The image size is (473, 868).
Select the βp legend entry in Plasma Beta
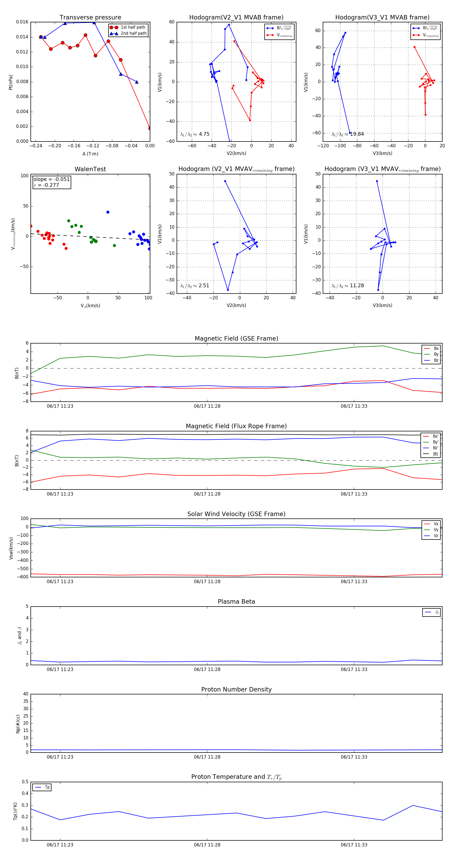tap(432, 612)
